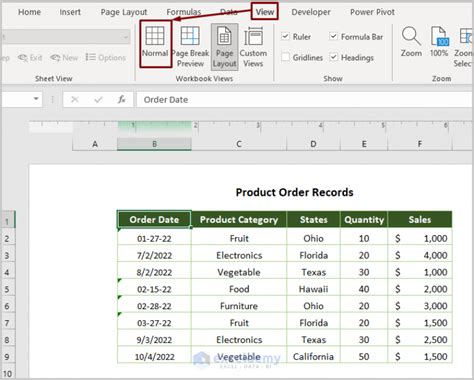Screen dimensions: 474x380
Task: Open the Home ribbon tab
Action: 29,12
